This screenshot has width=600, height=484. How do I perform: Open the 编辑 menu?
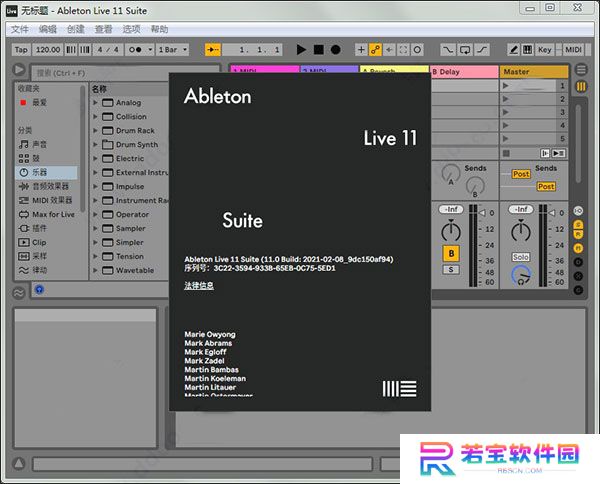pos(47,29)
